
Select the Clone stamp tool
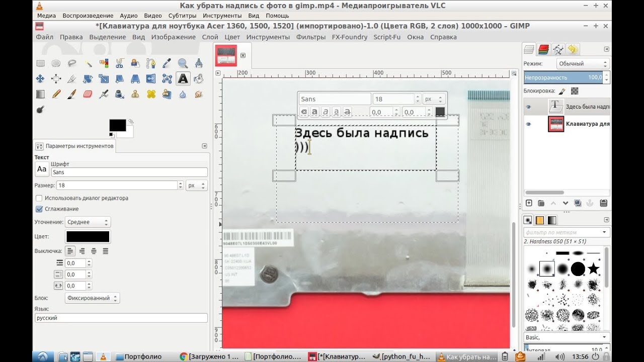(135, 94)
